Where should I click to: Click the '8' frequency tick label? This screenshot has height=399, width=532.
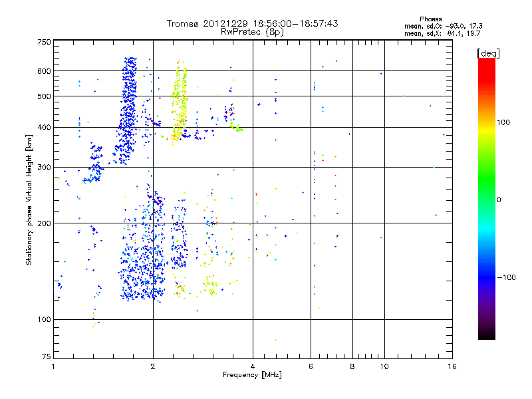click(352, 366)
